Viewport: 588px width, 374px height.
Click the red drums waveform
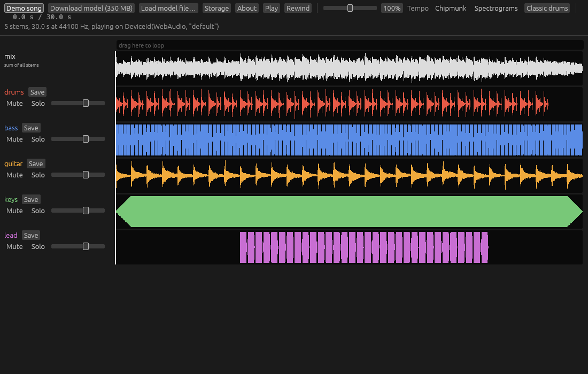350,104
